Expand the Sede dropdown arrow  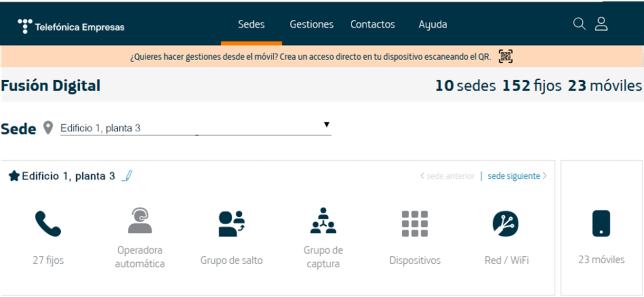326,124
